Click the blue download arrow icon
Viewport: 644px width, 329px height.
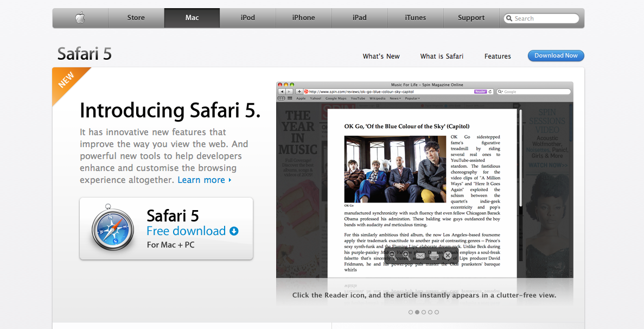pos(234,231)
